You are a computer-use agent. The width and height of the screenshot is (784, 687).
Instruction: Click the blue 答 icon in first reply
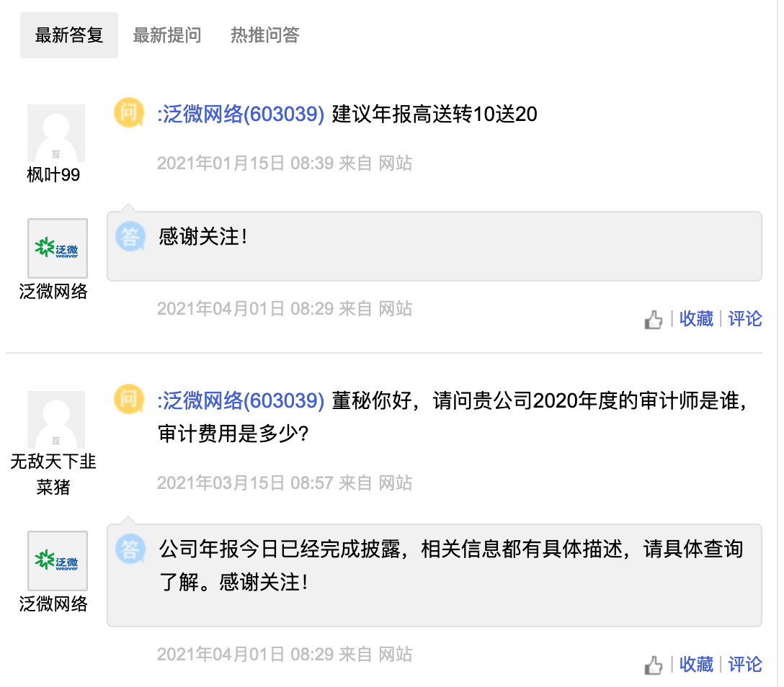130,236
